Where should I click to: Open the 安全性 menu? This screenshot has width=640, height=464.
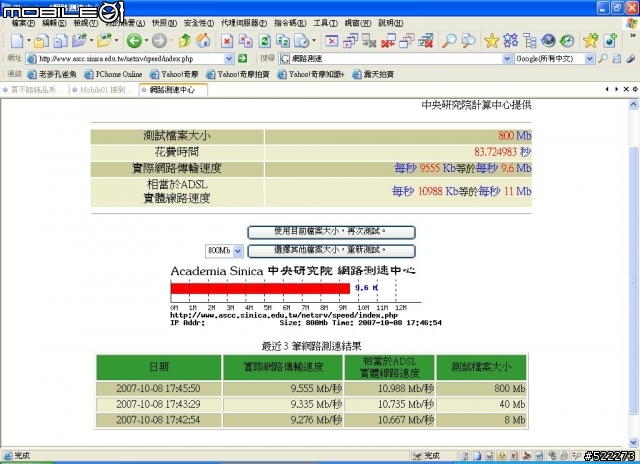(x=199, y=23)
